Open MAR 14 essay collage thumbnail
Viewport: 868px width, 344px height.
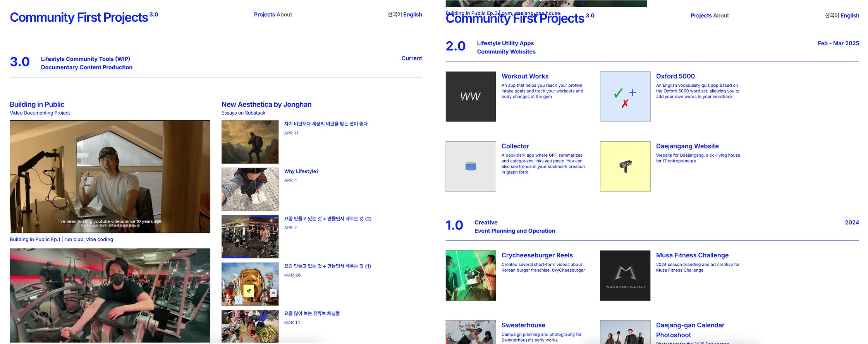pyautogui.click(x=250, y=326)
